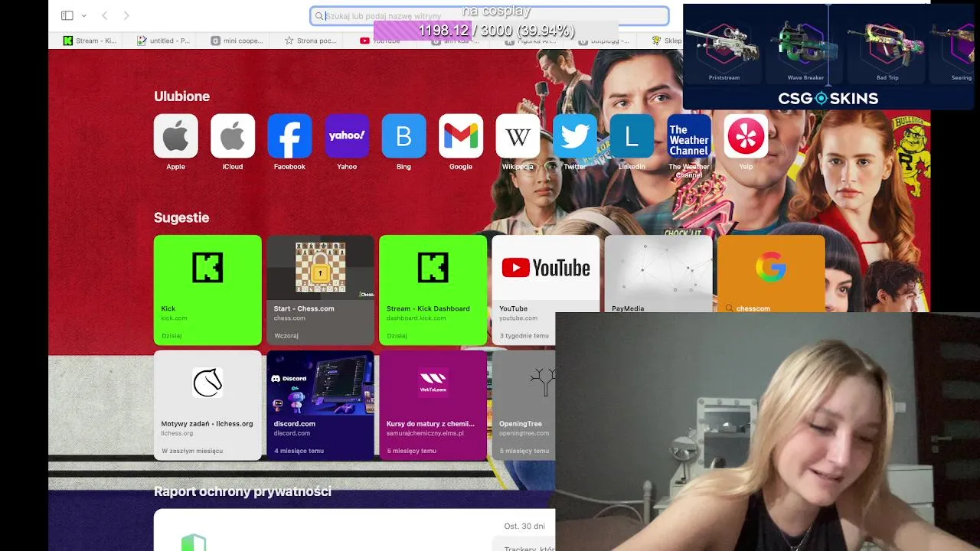980x551 pixels.
Task: Toggle the Safari sidebar button
Action: click(x=67, y=15)
